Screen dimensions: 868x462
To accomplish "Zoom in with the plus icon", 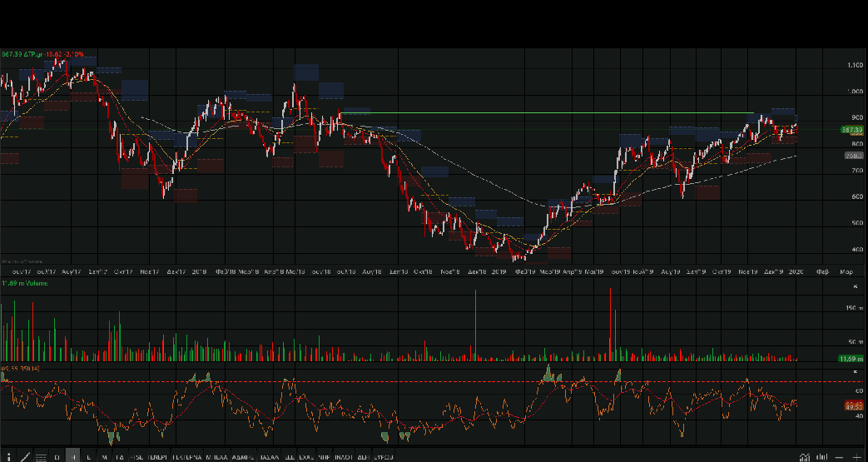I will coord(856,457).
